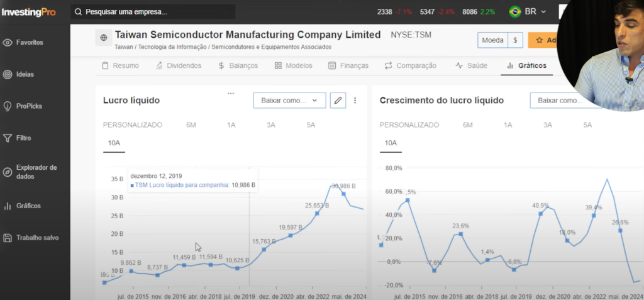Image resolution: width=644 pixels, height=300 pixels.
Task: Click the 40,9% growth data point
Action: point(540,214)
